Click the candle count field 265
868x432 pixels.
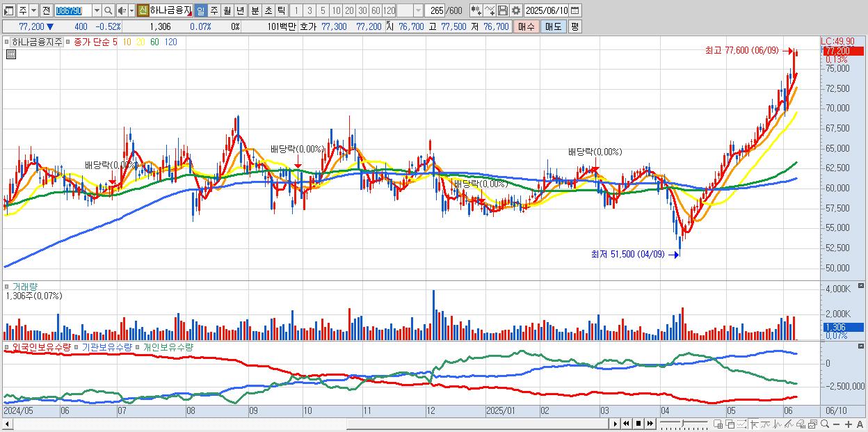(x=435, y=10)
